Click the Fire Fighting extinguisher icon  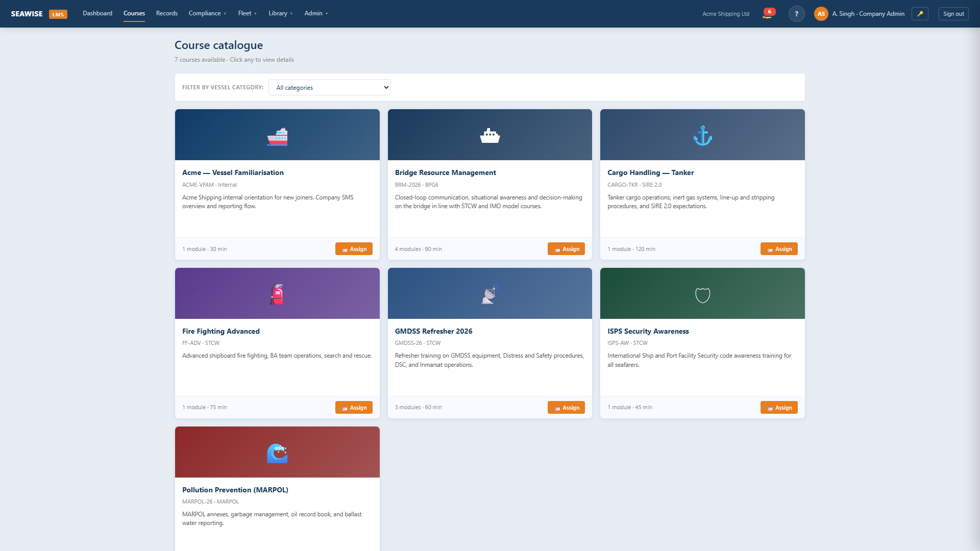(x=277, y=294)
